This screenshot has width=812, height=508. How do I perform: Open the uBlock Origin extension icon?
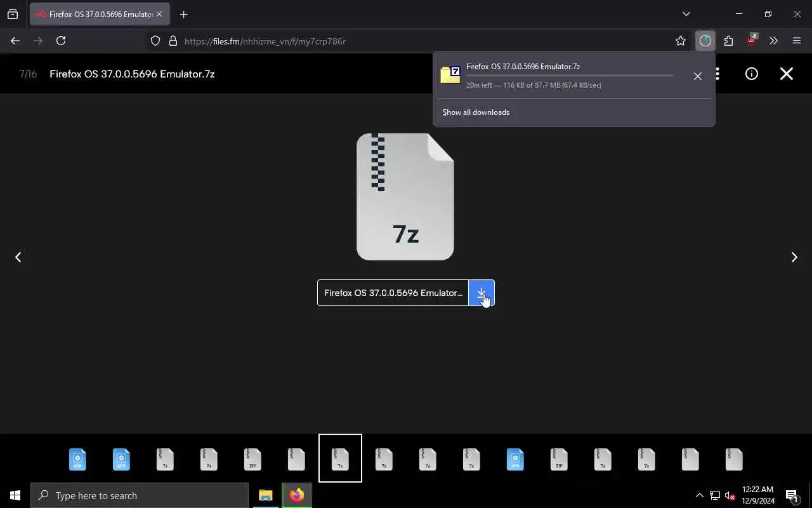(751, 40)
